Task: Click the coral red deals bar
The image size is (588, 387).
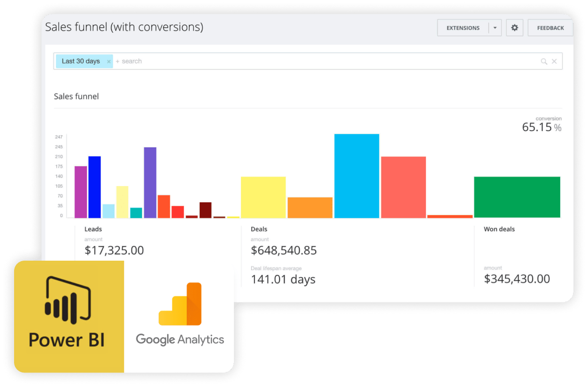Action: pos(403,187)
